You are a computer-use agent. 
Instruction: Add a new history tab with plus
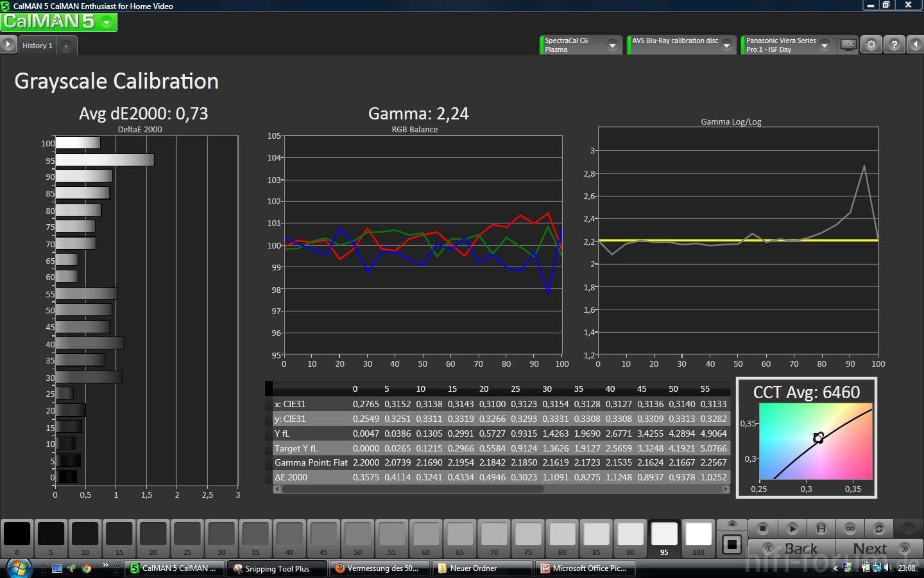(66, 46)
